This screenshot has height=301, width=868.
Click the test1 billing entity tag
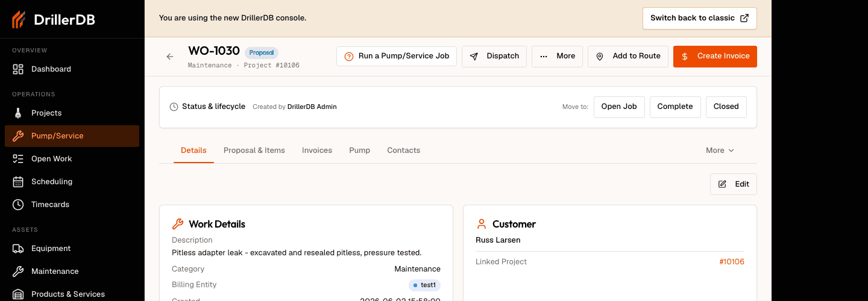[425, 285]
